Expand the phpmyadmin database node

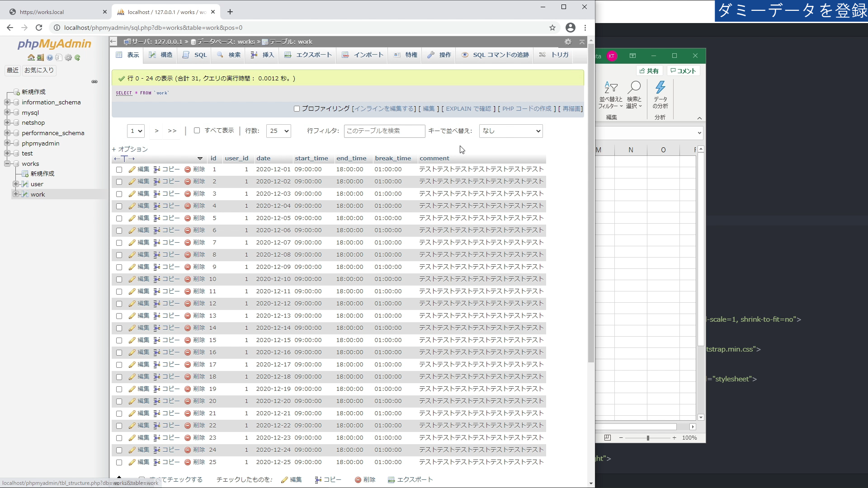7,143
